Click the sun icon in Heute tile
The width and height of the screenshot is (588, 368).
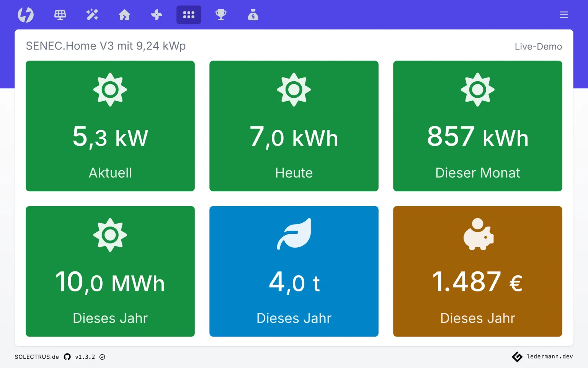(x=294, y=90)
